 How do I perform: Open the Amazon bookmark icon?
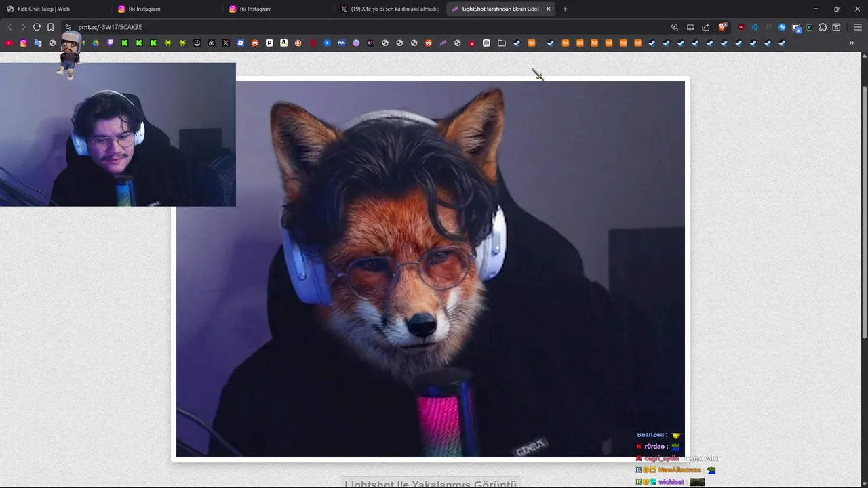pyautogui.click(x=283, y=43)
